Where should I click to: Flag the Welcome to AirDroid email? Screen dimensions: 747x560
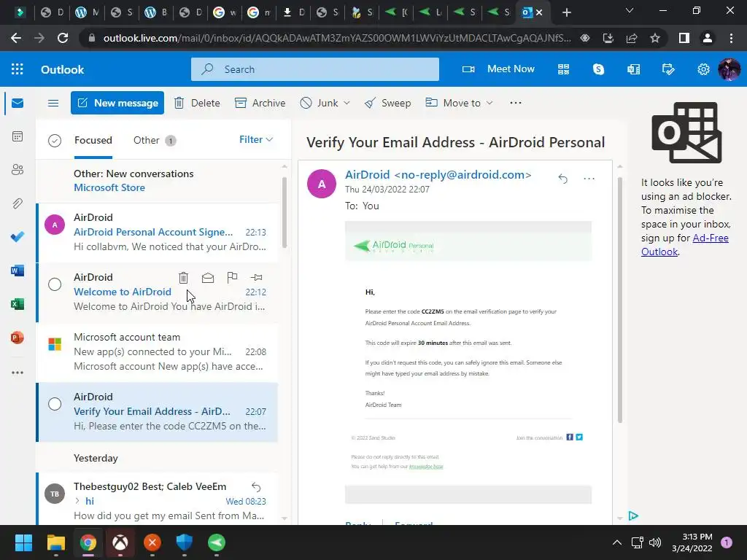[232, 277]
